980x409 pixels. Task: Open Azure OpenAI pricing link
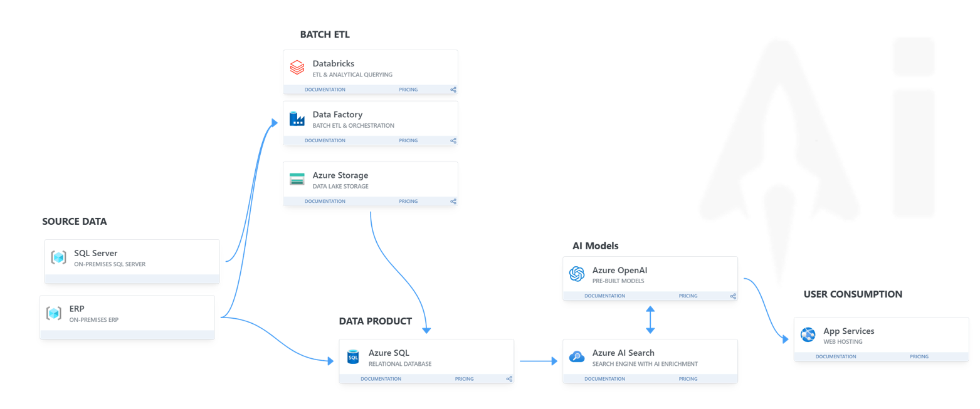[688, 296]
